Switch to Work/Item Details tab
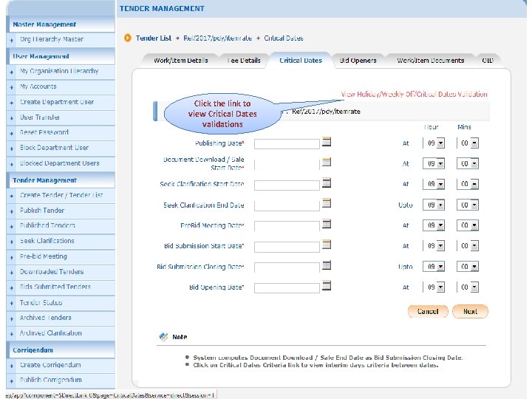532x399 pixels. [180, 61]
